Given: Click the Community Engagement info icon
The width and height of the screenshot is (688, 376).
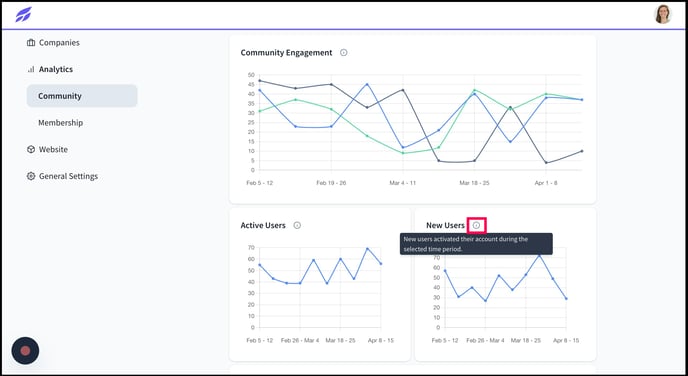Looking at the screenshot, I should pyautogui.click(x=344, y=53).
